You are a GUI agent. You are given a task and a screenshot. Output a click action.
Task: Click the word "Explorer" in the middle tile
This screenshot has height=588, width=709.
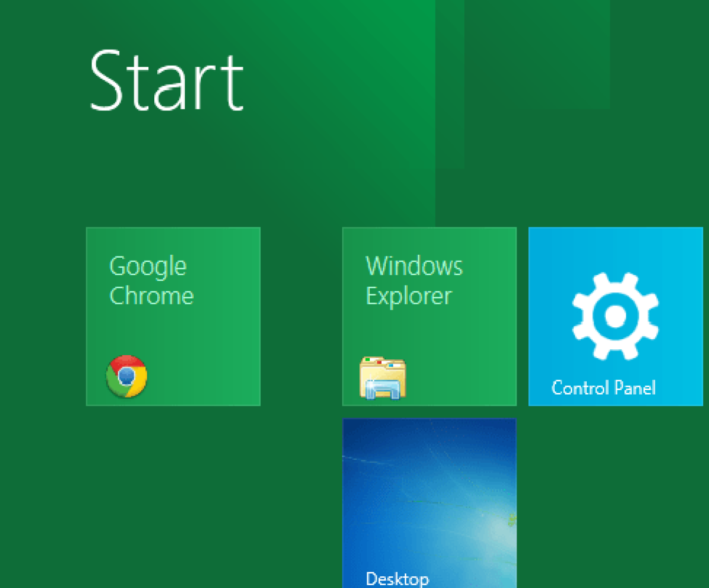[409, 295]
